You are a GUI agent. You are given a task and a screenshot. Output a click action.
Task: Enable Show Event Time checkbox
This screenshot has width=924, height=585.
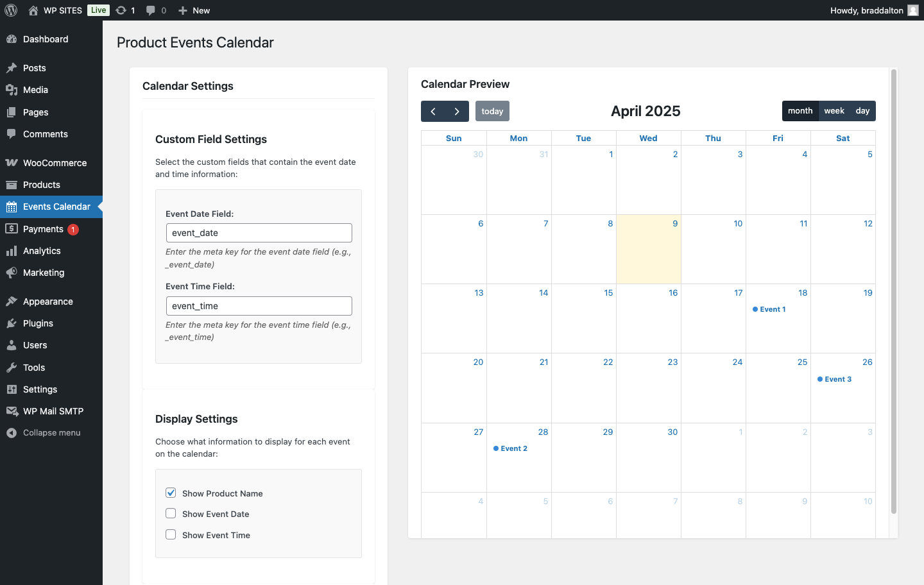pyautogui.click(x=171, y=535)
